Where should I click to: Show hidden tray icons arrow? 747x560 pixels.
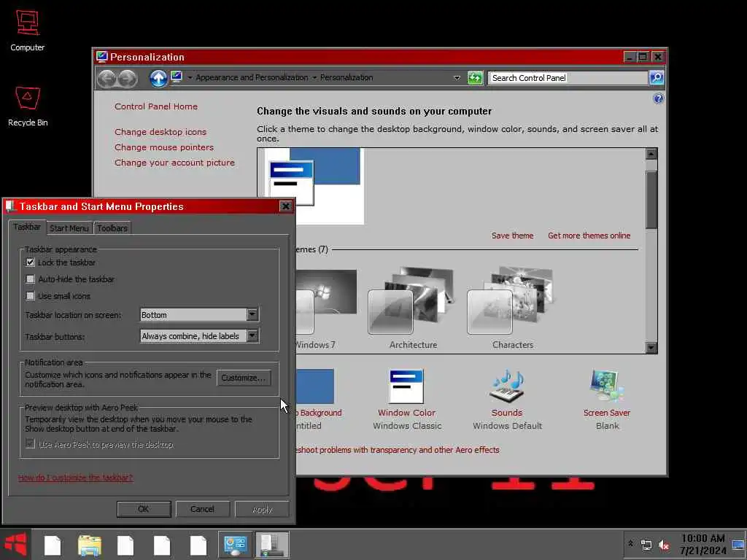tap(631, 544)
